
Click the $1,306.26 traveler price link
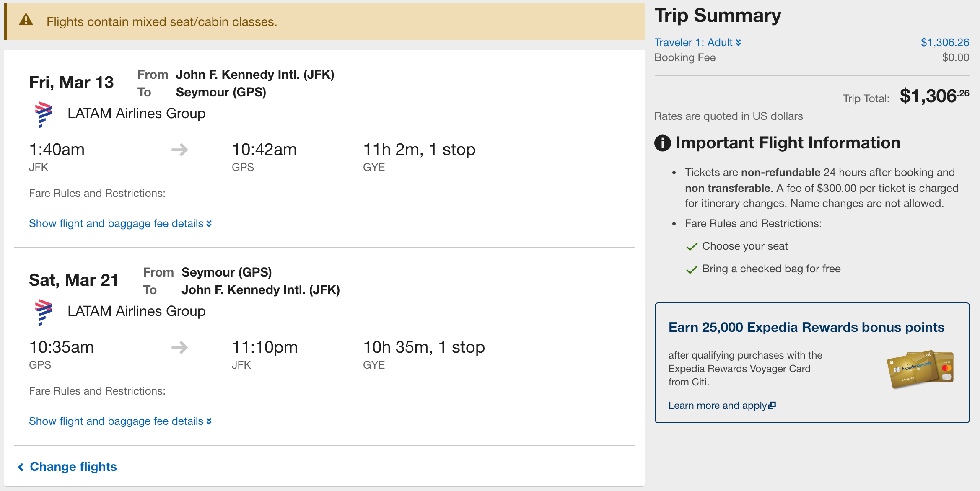point(945,42)
